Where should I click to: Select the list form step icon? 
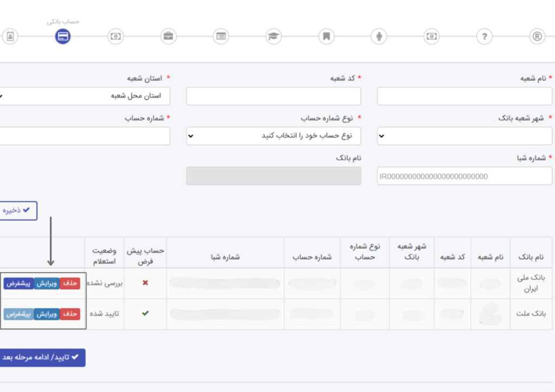tap(221, 37)
